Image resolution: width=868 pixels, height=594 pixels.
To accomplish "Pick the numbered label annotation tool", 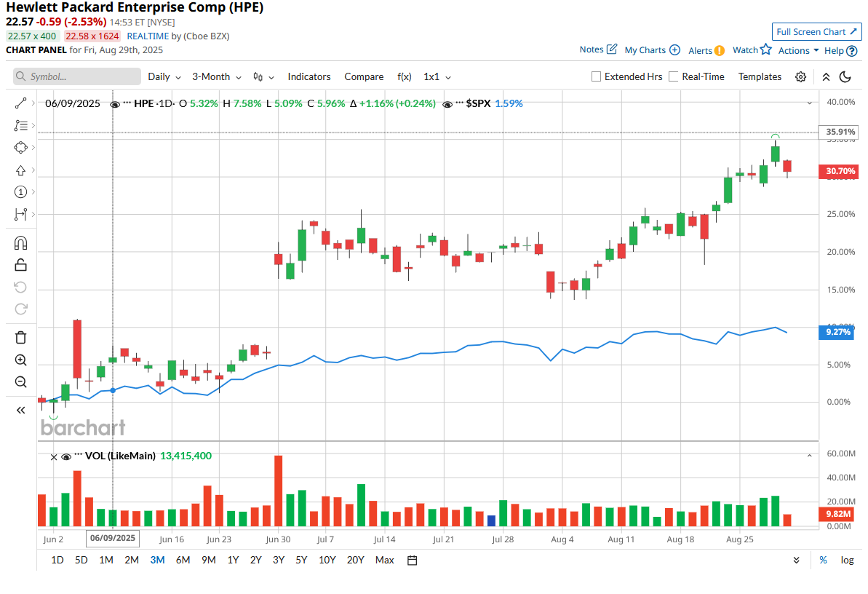I will click(x=20, y=191).
